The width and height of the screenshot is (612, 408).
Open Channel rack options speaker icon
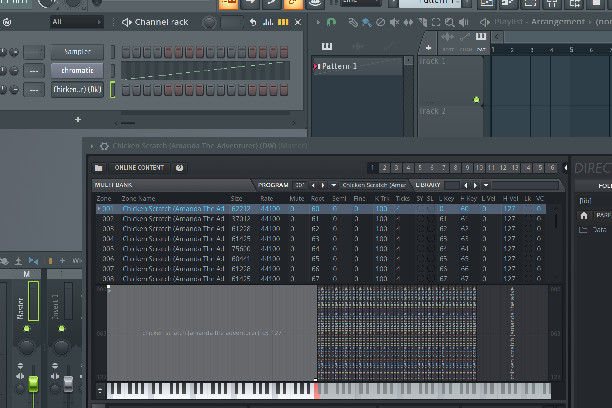click(x=126, y=22)
